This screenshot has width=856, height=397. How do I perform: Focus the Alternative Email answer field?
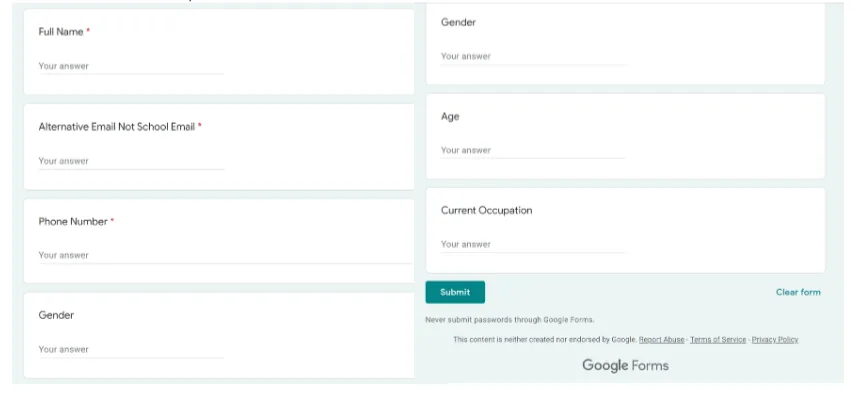(x=131, y=161)
